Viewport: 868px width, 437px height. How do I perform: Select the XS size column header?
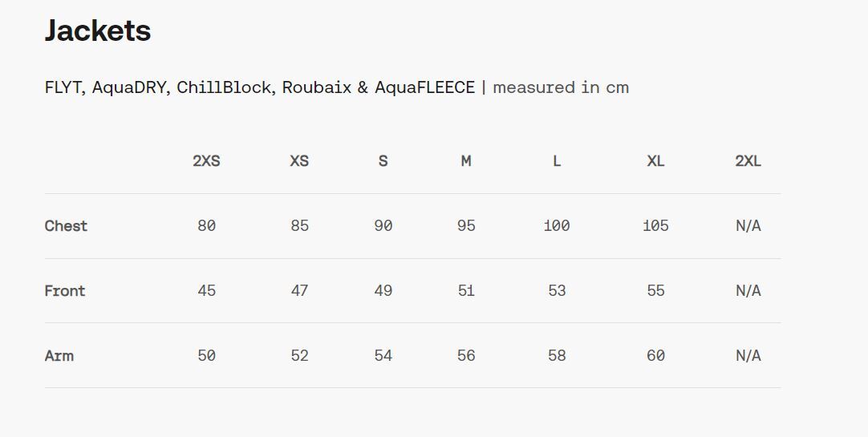tap(299, 161)
